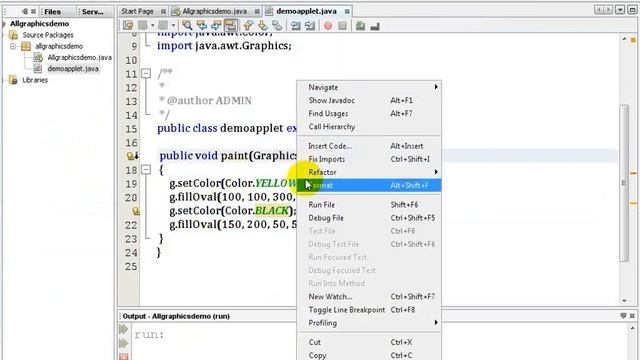Open Navigate submenu in context menu
This screenshot has width=640, height=360.
[369, 87]
